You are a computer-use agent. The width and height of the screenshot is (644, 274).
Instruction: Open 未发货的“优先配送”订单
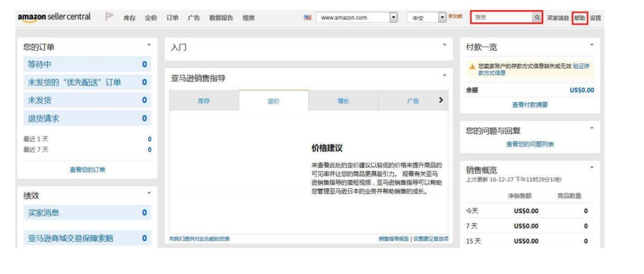click(87, 82)
